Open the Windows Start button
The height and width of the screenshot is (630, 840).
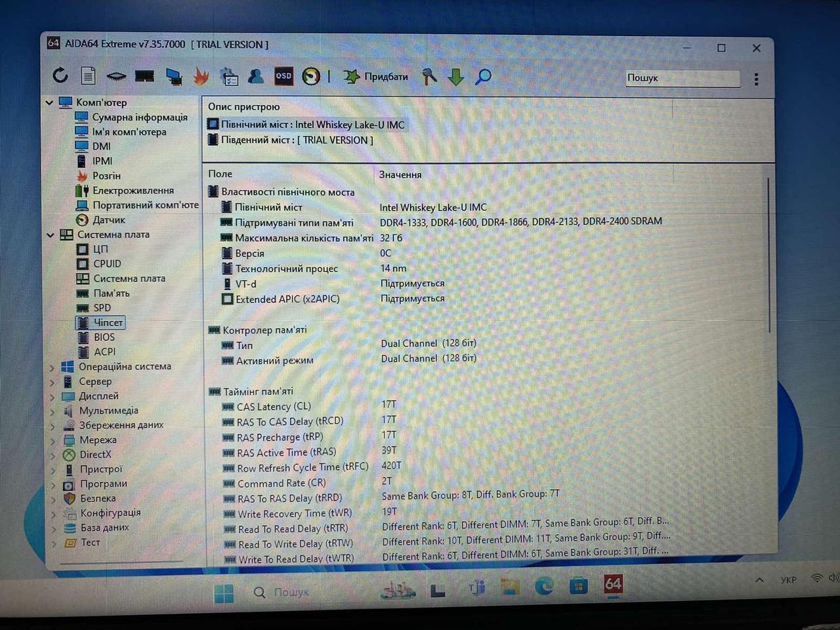224,593
